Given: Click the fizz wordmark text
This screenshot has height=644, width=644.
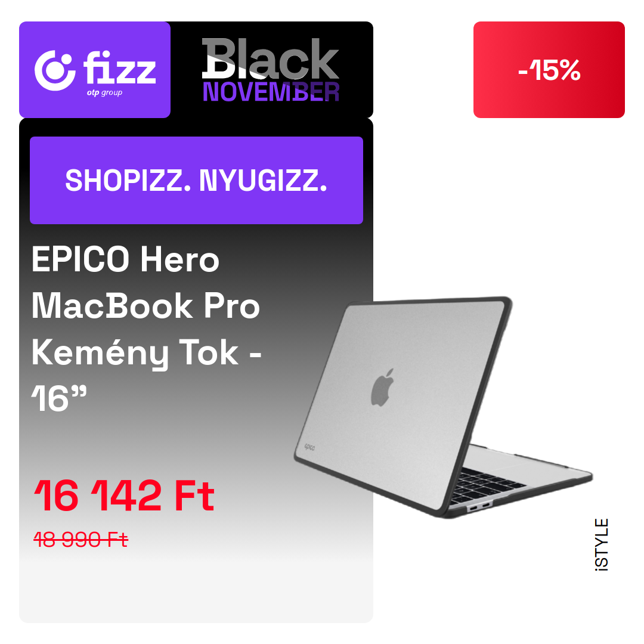Looking at the screenshot, I should (120, 67).
